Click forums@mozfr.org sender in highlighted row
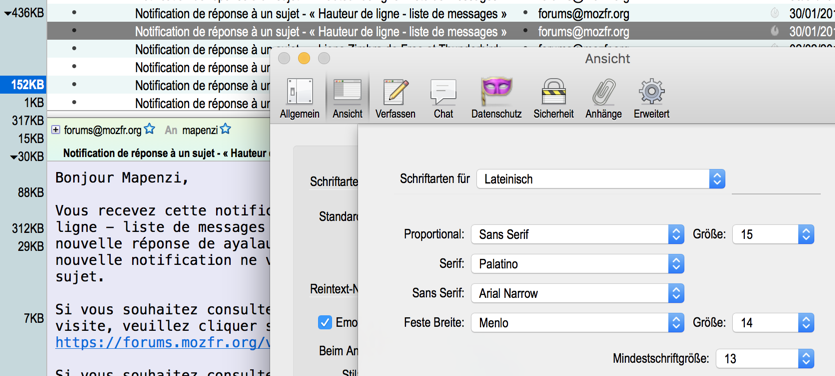Viewport: 835px width, 376px height. coord(583,32)
